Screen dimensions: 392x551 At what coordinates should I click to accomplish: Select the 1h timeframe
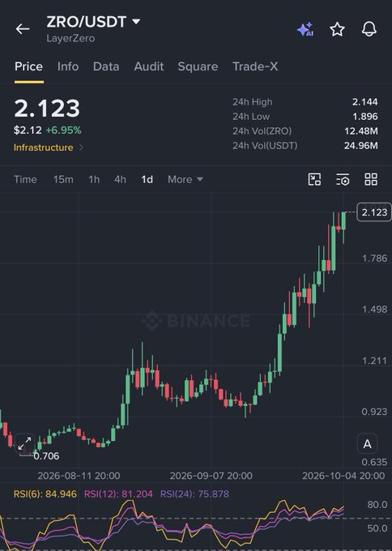[94, 180]
